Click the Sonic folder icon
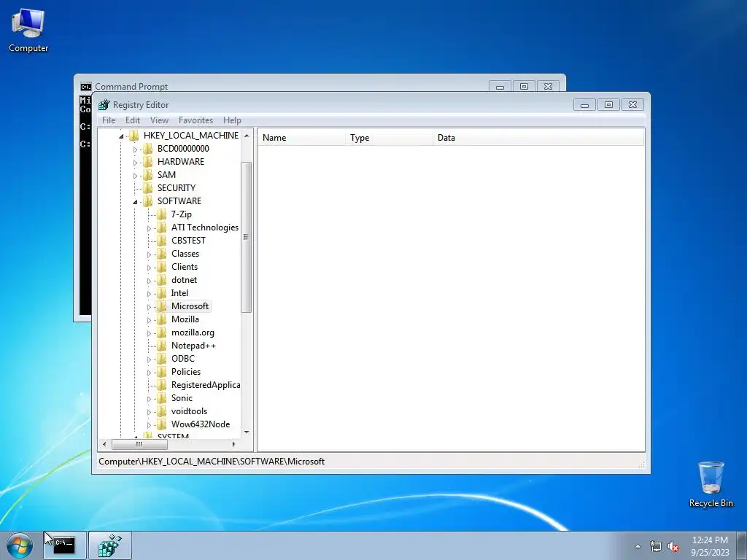 162,398
